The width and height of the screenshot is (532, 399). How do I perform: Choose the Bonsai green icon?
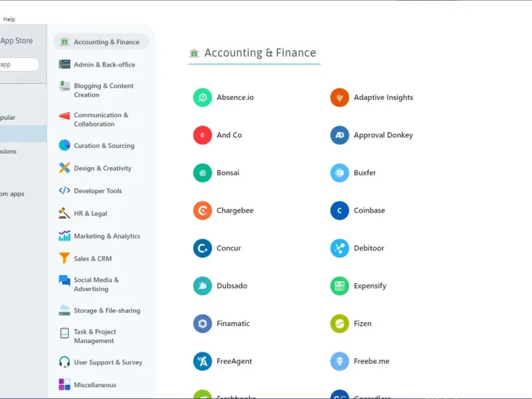(x=203, y=173)
